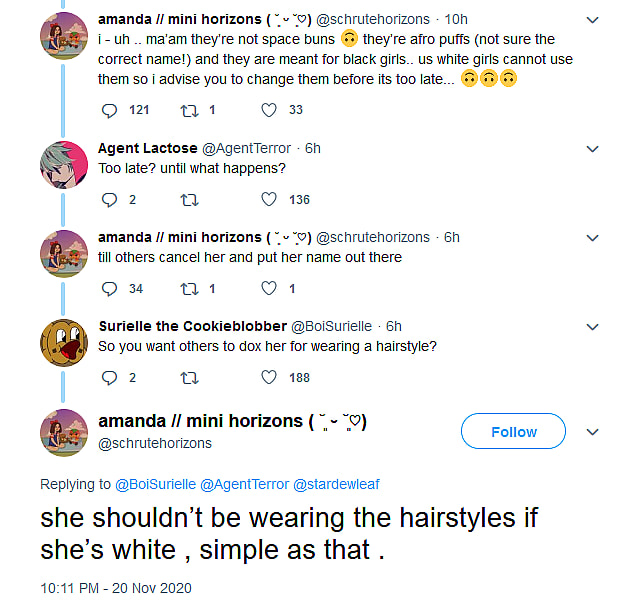Open chevron menu on Surielle's tweet
640x606 pixels.
(x=592, y=327)
